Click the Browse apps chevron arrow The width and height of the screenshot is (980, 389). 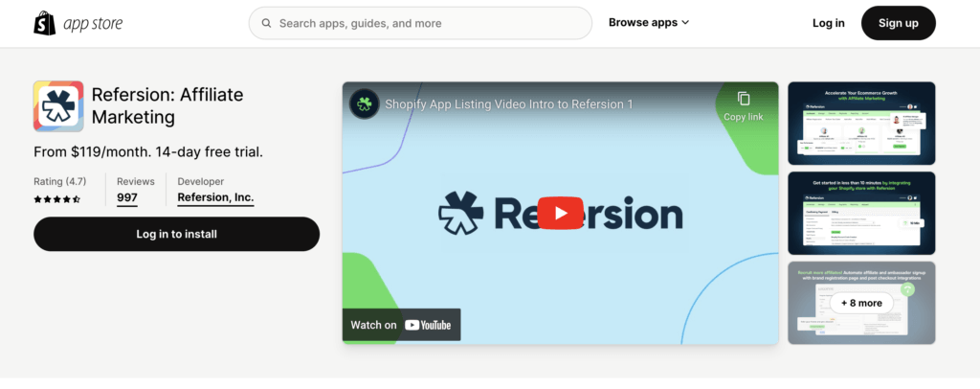685,23
